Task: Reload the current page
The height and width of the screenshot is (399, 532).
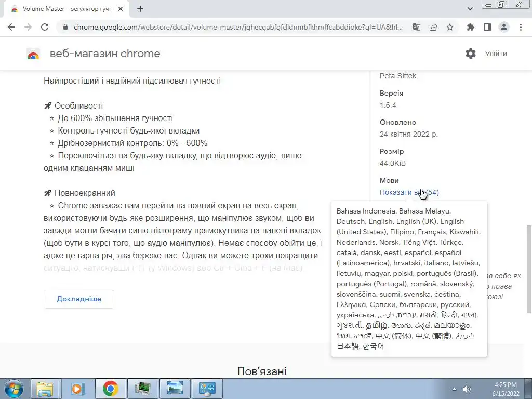Action: [45, 27]
